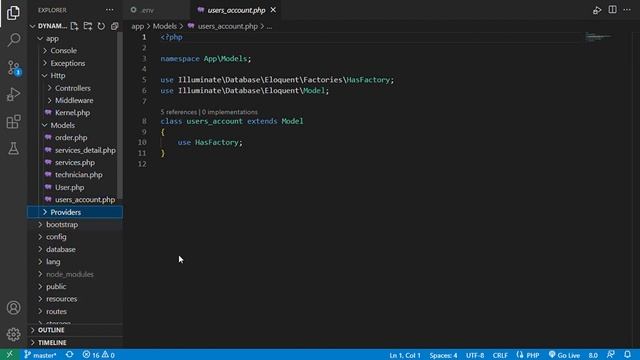
Task: Create a new file in Explorer
Action: (74, 26)
